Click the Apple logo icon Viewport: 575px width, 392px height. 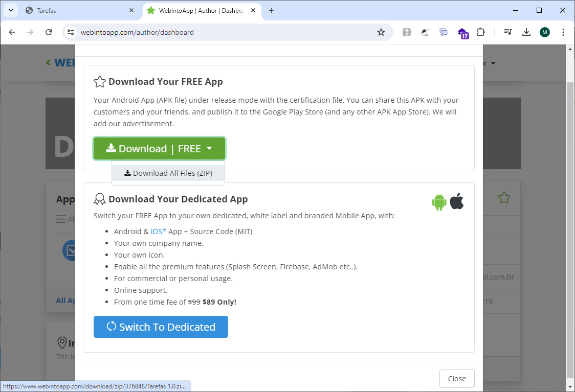tap(456, 201)
